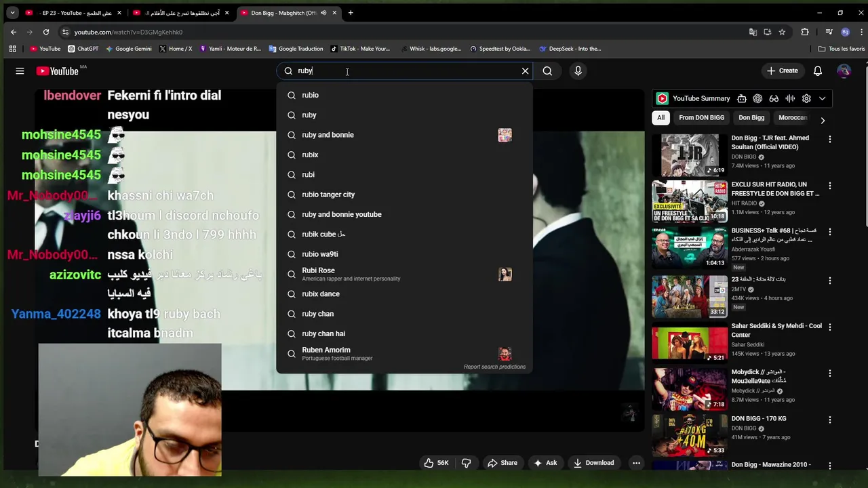Viewport: 868px width, 488px height.
Task: Expand the YouTube Summary panel chevron
Action: click(x=823, y=98)
